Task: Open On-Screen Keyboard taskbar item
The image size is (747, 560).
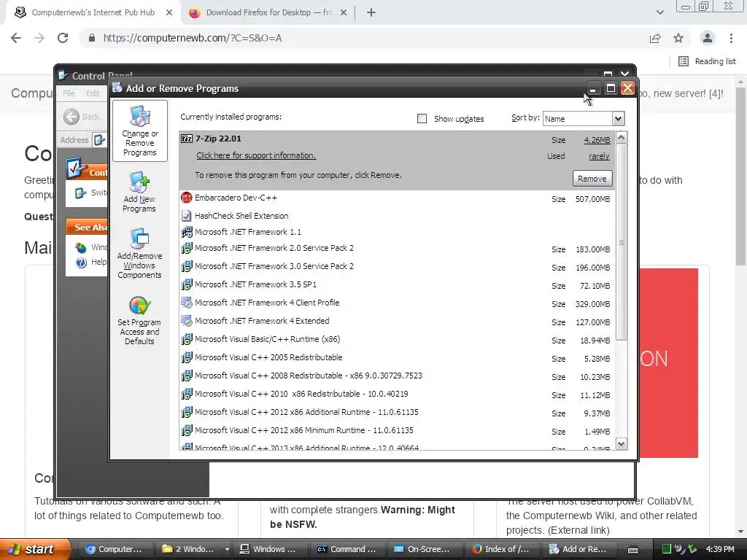Action: (x=423, y=549)
